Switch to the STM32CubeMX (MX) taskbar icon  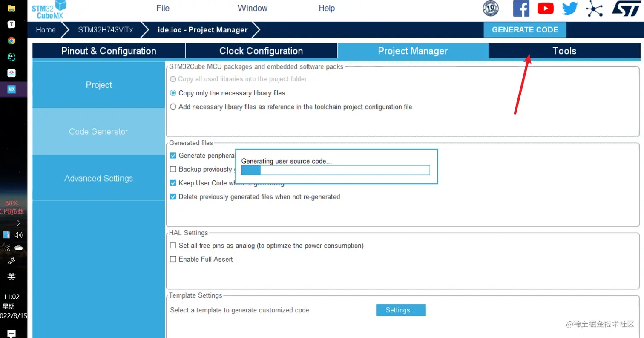tap(11, 90)
